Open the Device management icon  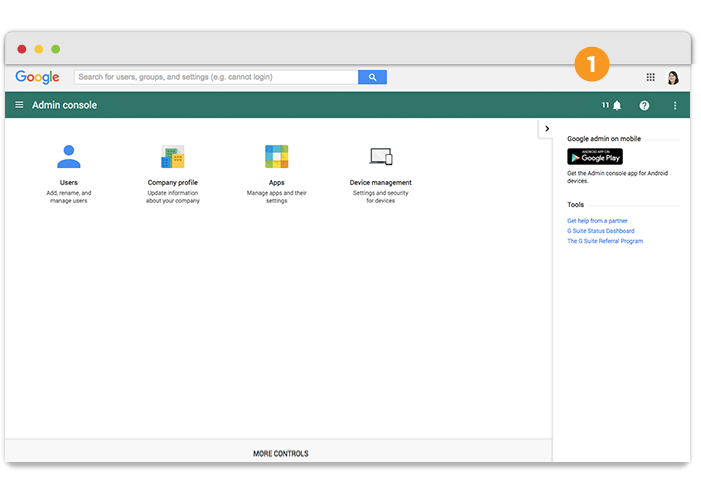click(x=381, y=157)
